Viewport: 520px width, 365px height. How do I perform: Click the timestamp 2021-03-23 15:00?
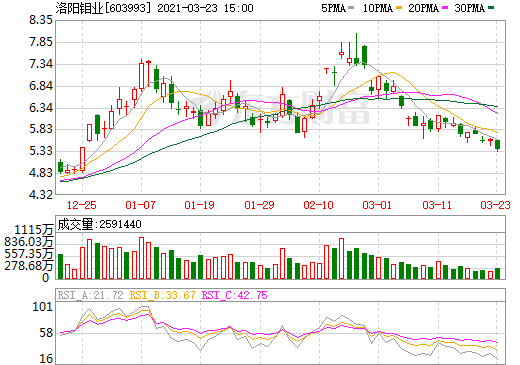(x=205, y=8)
